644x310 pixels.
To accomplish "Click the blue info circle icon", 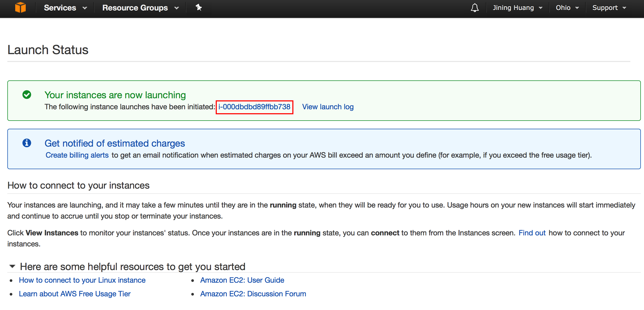I will tap(27, 143).
